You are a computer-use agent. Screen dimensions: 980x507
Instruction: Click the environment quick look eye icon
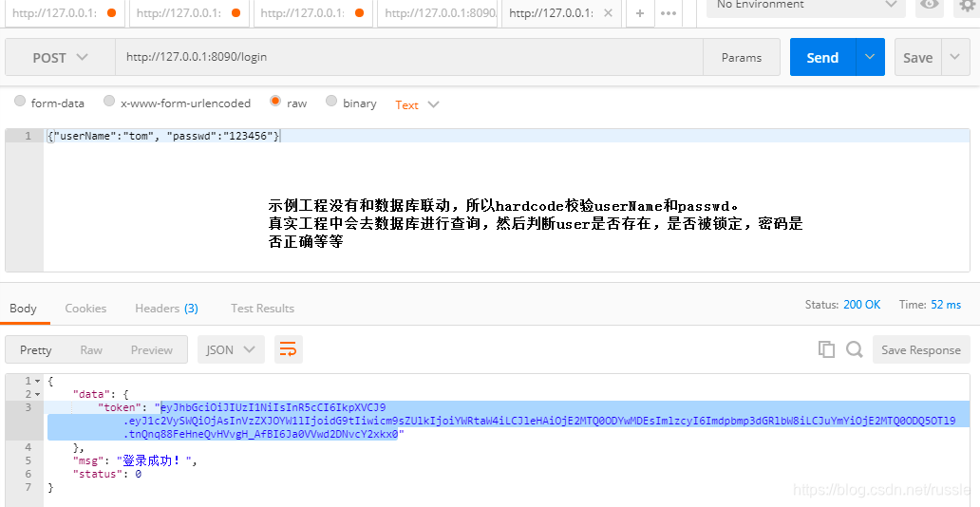(930, 5)
